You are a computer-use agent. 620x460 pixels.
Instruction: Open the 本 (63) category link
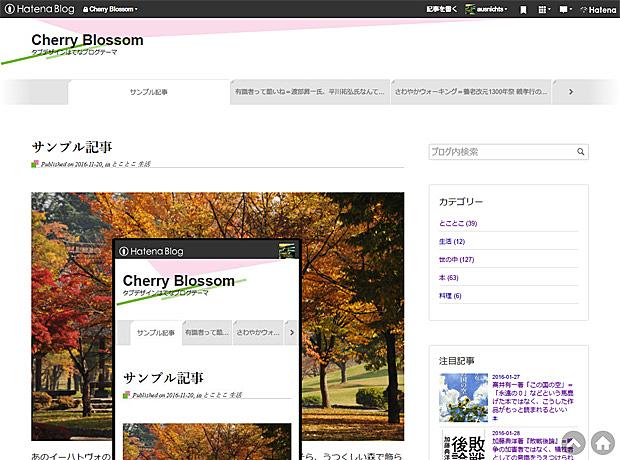coord(448,278)
